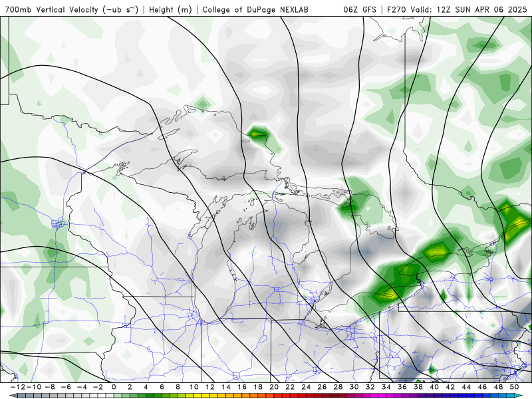Click legend value '42'

(450, 387)
